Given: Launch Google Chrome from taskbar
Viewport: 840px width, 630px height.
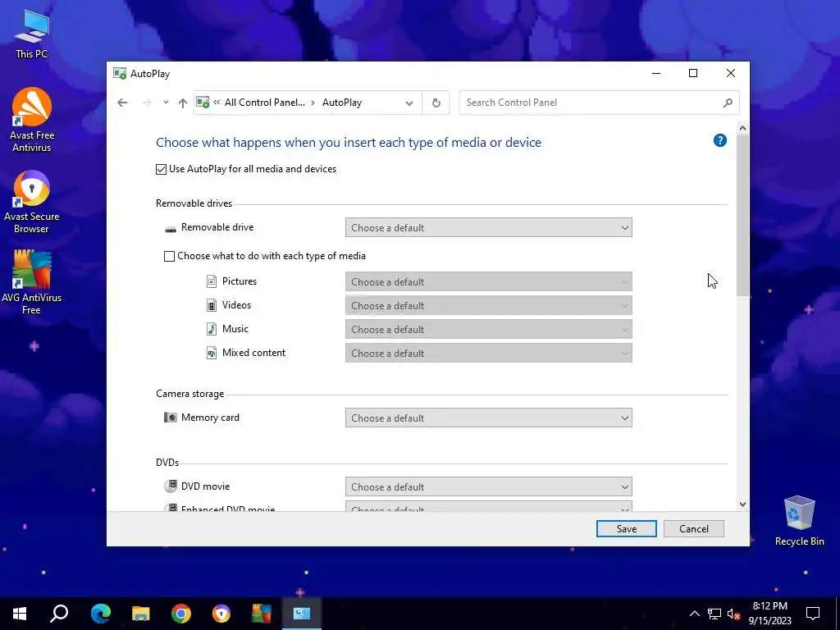Looking at the screenshot, I should [181, 614].
